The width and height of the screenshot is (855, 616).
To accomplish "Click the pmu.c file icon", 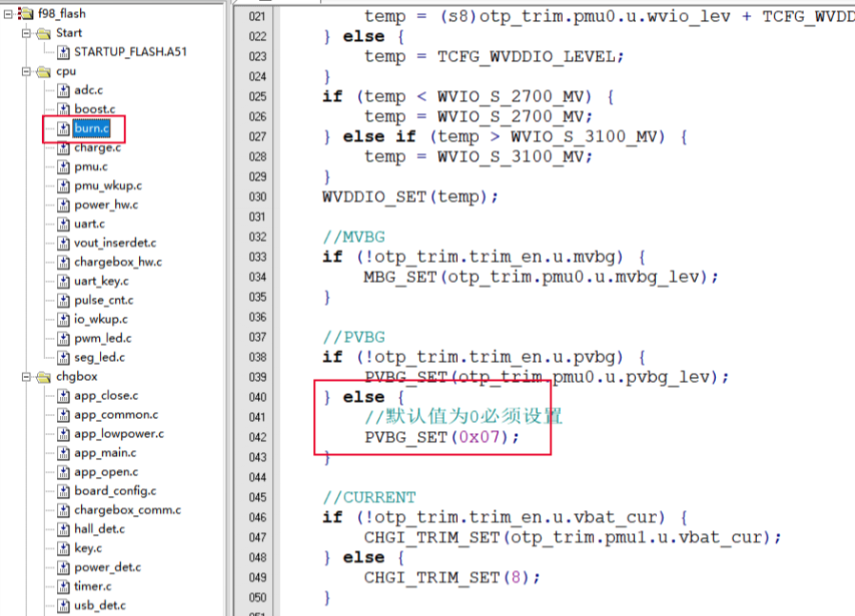I will (64, 167).
